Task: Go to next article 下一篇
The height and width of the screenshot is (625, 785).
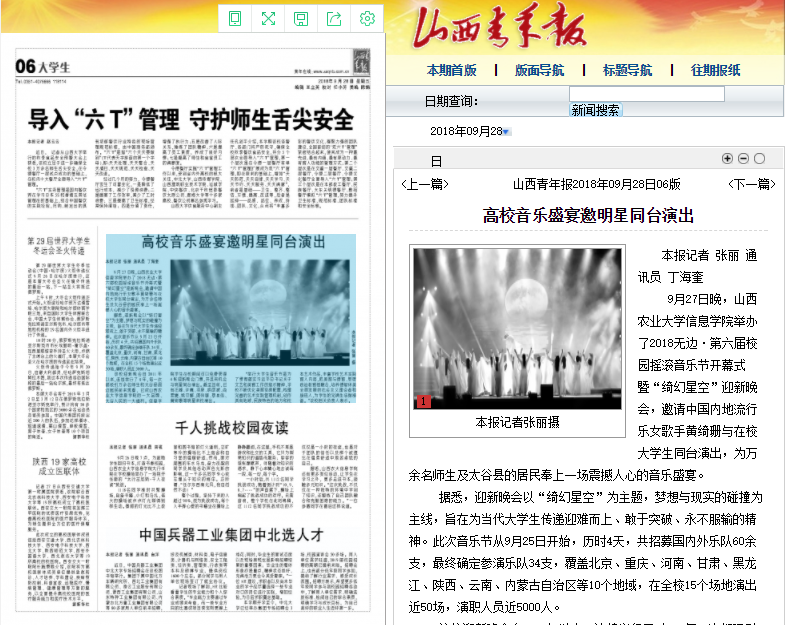Action: pyautogui.click(x=750, y=184)
